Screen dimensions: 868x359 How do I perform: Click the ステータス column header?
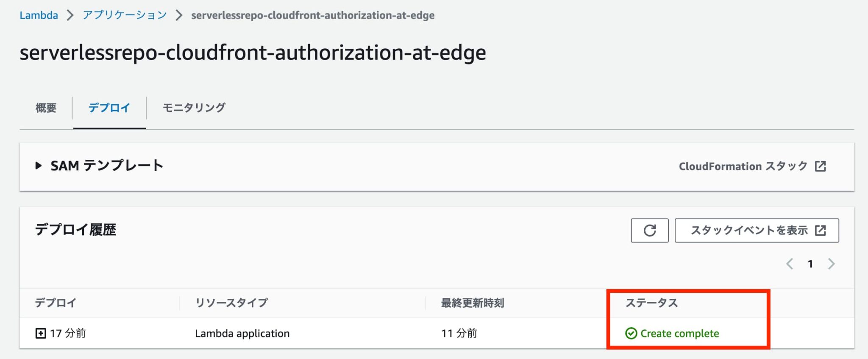tap(651, 303)
